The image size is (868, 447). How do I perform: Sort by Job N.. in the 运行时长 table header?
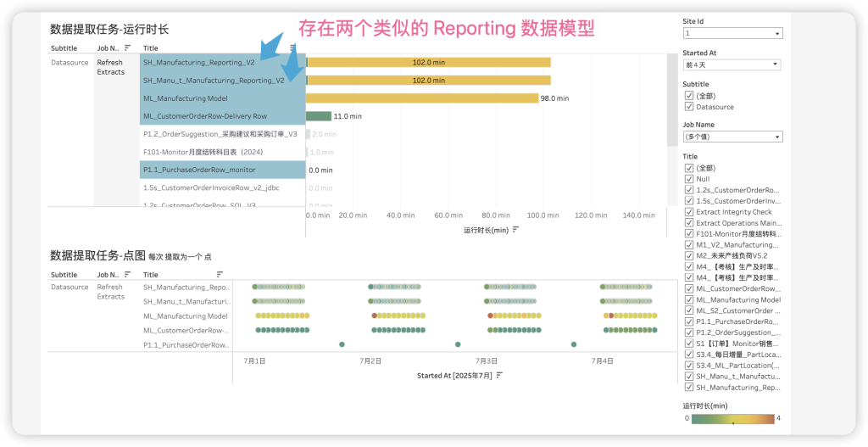pyautogui.click(x=127, y=48)
